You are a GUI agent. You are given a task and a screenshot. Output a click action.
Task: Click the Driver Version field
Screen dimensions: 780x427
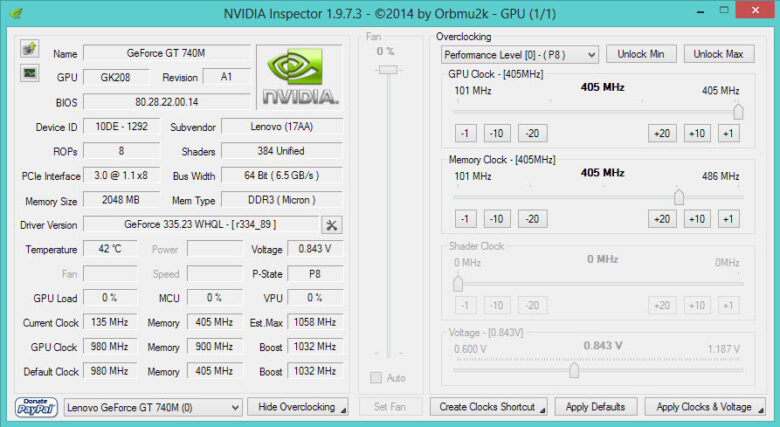coord(200,224)
